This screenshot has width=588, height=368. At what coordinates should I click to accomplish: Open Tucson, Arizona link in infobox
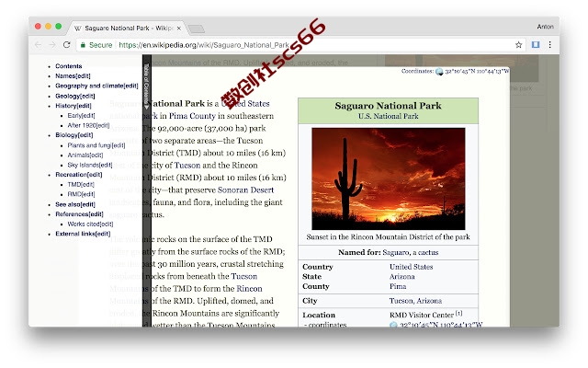click(x=415, y=301)
